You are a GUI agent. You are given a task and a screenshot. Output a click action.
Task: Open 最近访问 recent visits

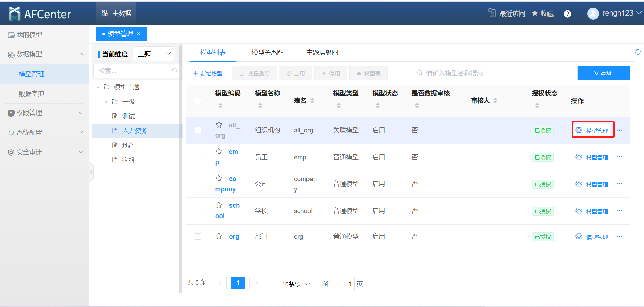point(507,13)
